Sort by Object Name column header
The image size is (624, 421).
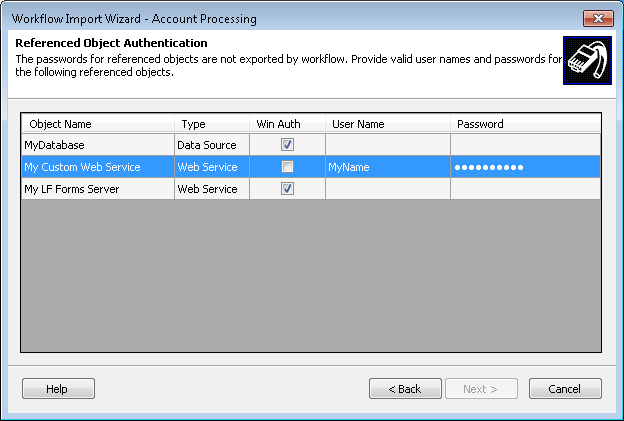98,124
